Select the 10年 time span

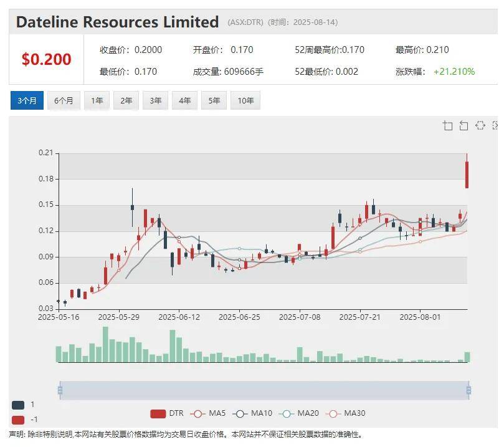[245, 100]
